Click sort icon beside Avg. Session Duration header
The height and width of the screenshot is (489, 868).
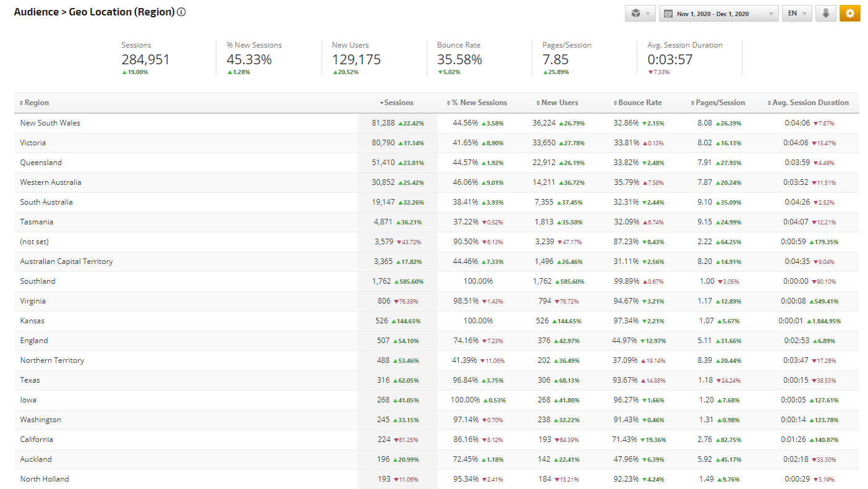point(768,103)
